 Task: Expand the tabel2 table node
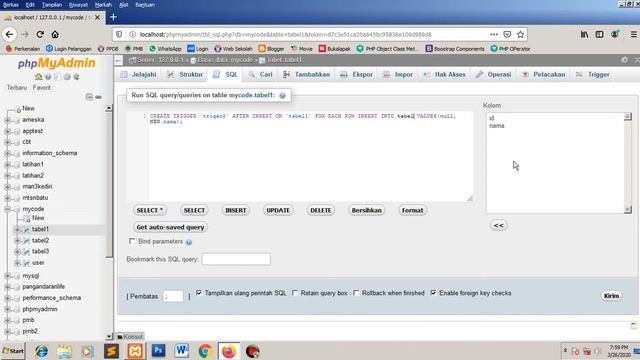(x=17, y=241)
